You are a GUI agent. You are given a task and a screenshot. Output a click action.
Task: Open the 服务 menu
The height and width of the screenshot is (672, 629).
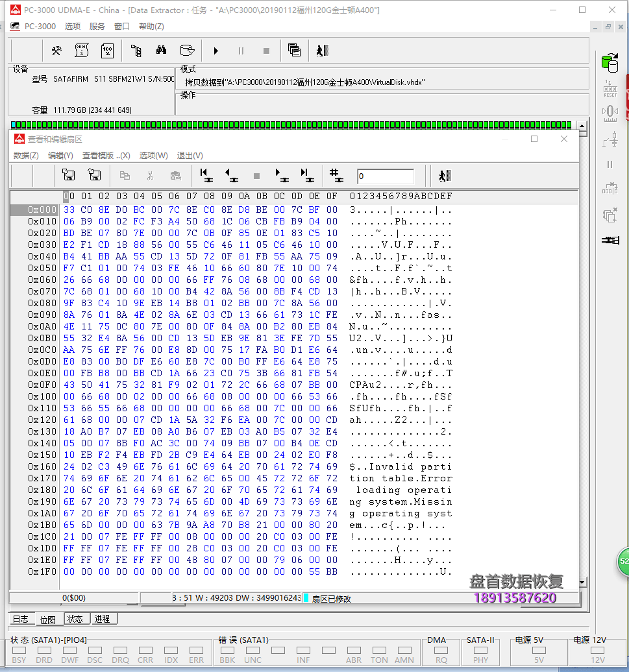point(97,26)
